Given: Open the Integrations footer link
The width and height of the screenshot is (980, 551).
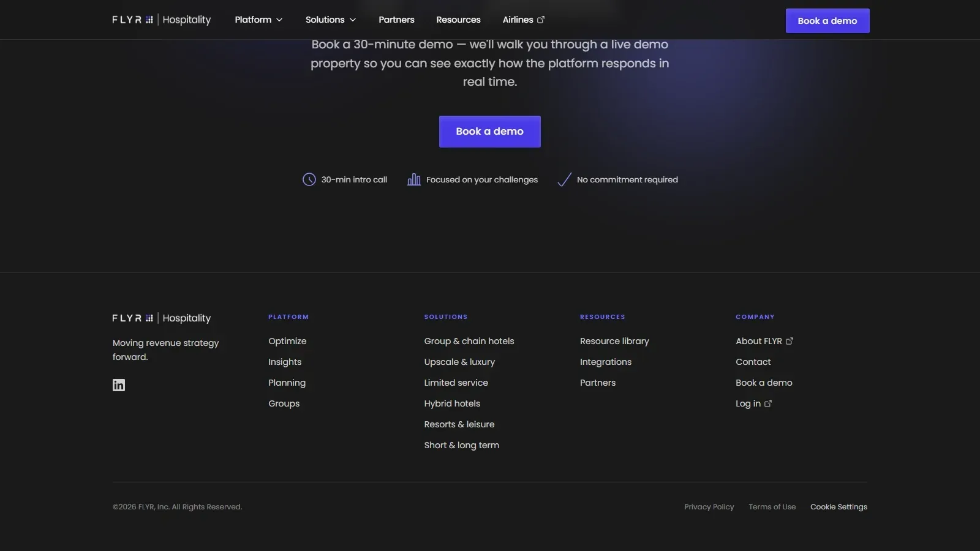Looking at the screenshot, I should tap(606, 362).
